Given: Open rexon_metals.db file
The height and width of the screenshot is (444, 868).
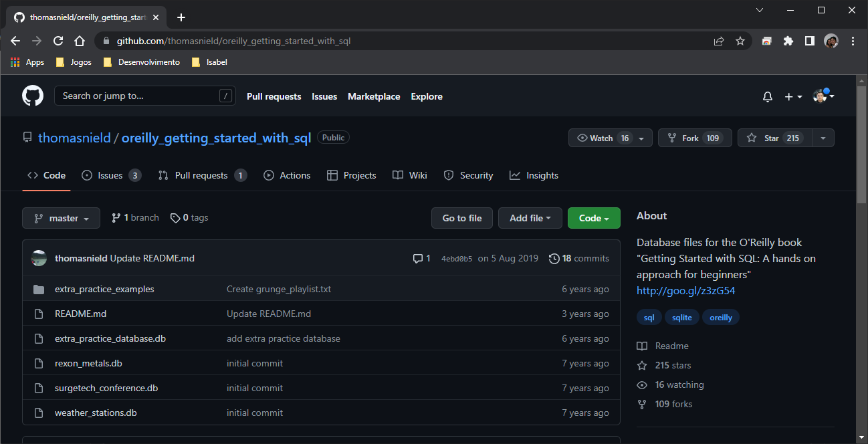Looking at the screenshot, I should click(x=88, y=363).
